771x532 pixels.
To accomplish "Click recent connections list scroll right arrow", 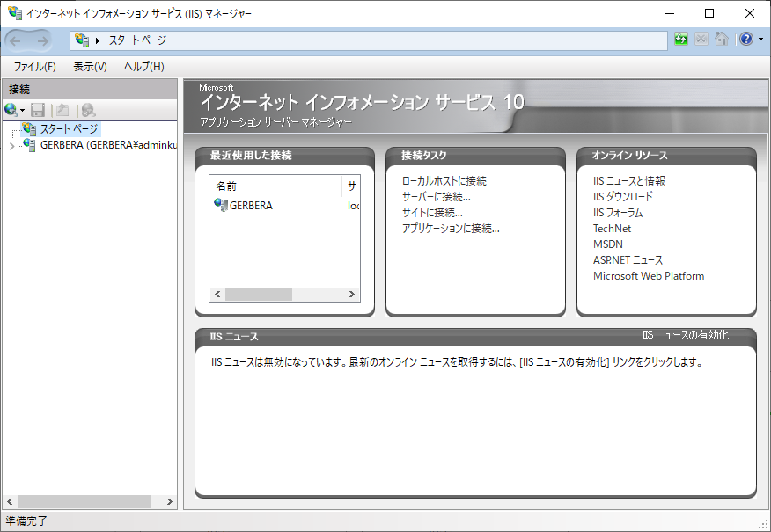I will [x=351, y=295].
